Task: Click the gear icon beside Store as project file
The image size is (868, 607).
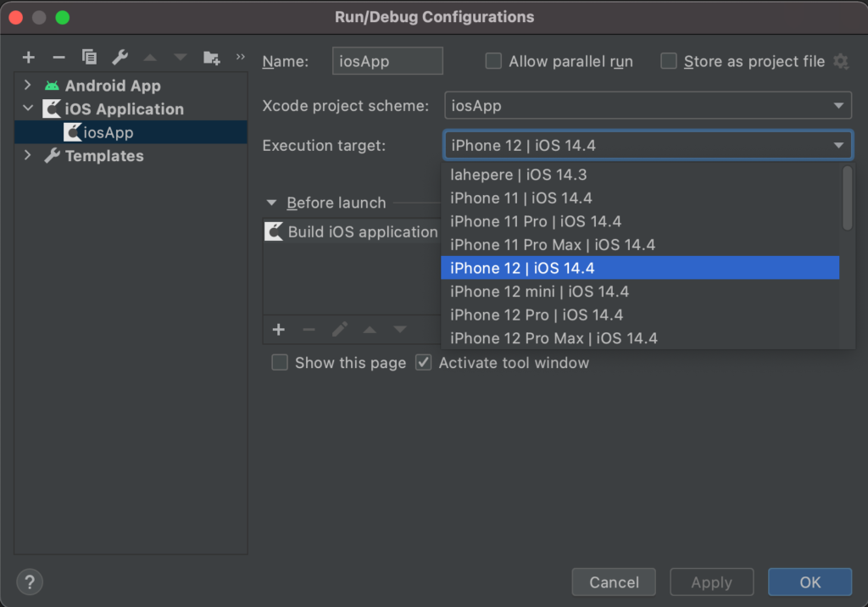Action: pyautogui.click(x=840, y=61)
